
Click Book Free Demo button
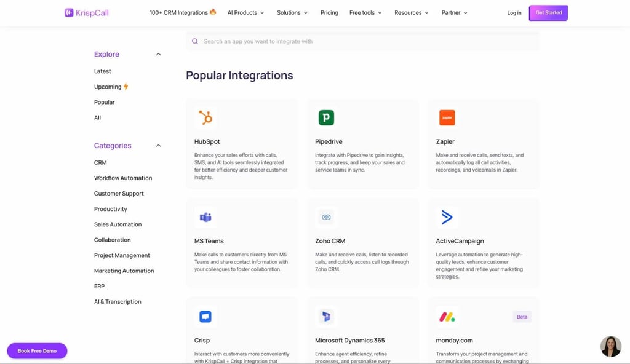(x=37, y=350)
